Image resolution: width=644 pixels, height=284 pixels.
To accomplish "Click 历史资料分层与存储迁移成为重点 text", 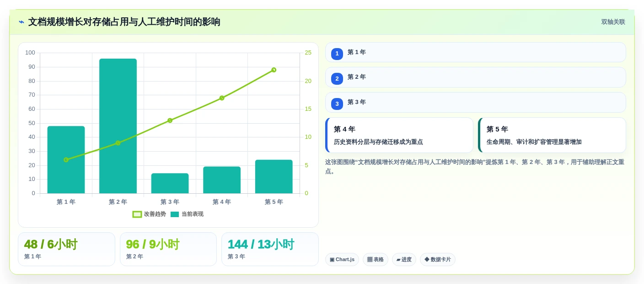I will click(x=378, y=142).
